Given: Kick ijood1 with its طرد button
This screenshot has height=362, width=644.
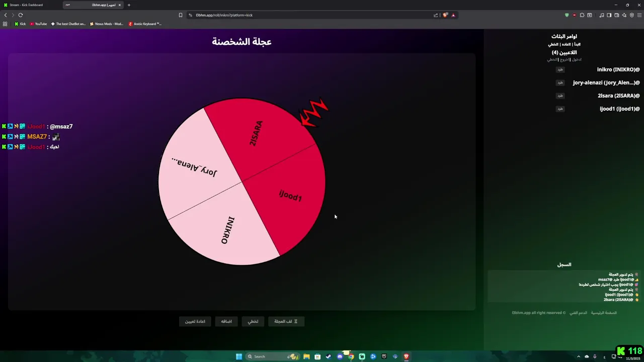Looking at the screenshot, I should tap(560, 109).
